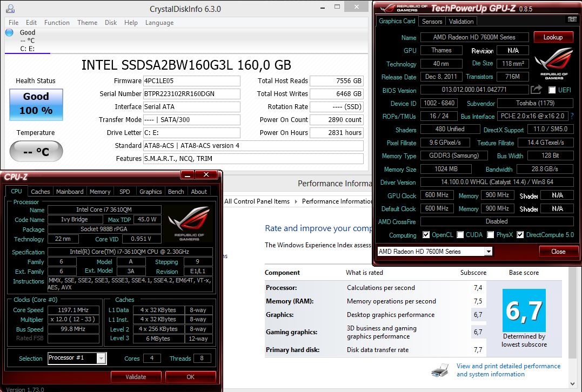
Task: Click the GPU-Z screenshot camera icon
Action: point(572,19)
